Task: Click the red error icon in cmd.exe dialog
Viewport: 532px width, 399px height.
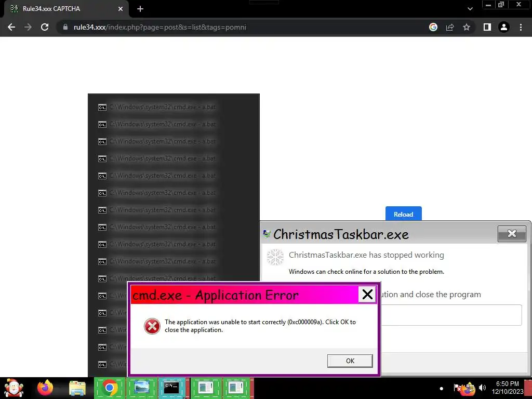Action: point(152,326)
